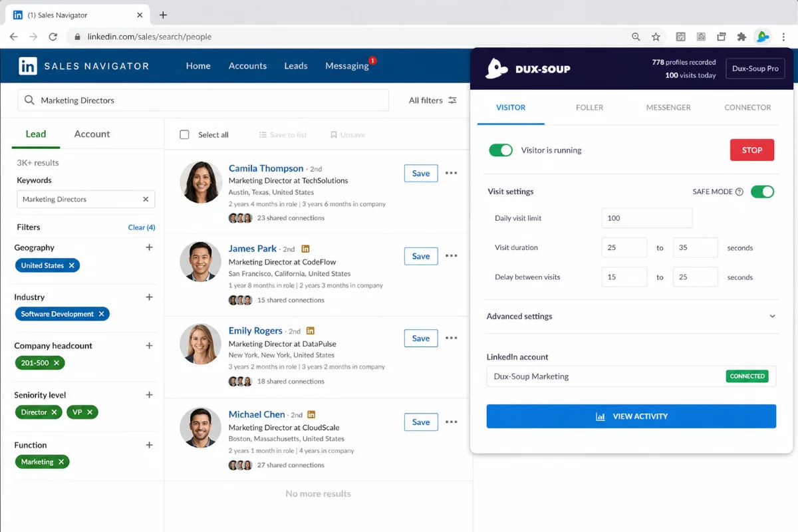798x532 pixels.
Task: Switch to the Account tab
Action: click(92, 134)
